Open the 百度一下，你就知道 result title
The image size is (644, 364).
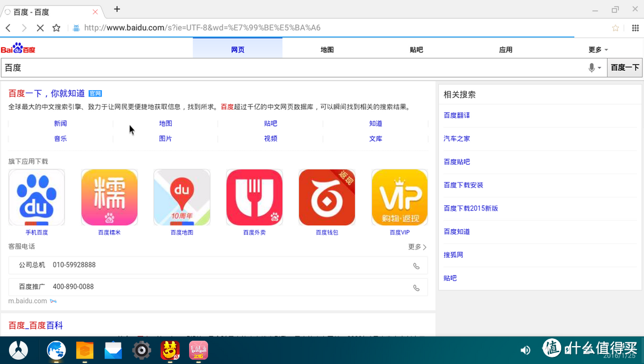tap(47, 93)
